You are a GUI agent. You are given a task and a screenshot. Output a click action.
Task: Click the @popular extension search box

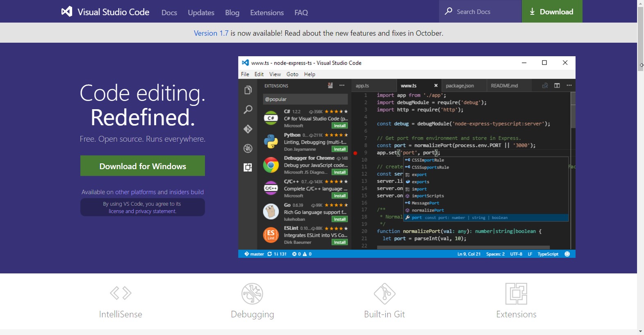point(305,99)
